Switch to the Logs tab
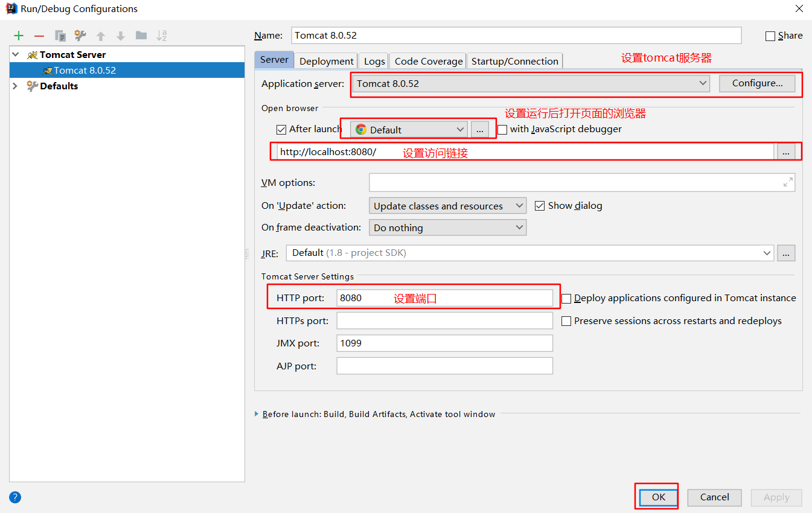 [x=374, y=61]
